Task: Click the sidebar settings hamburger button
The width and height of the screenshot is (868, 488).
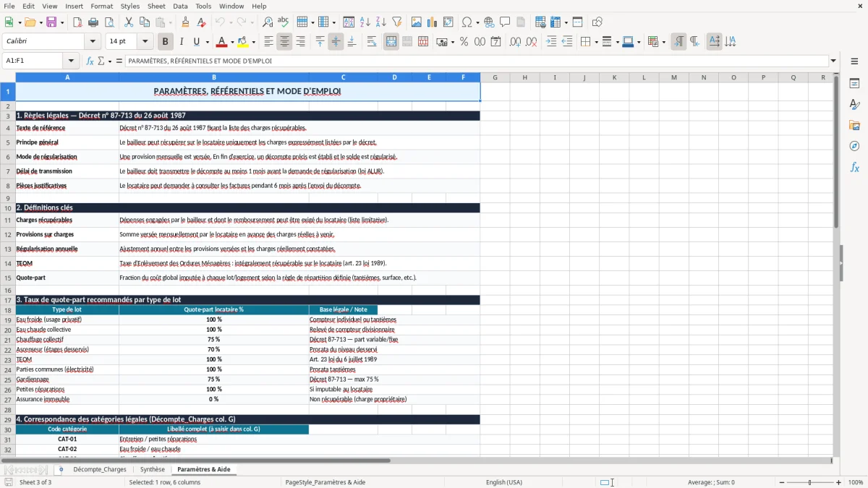Action: coord(854,61)
